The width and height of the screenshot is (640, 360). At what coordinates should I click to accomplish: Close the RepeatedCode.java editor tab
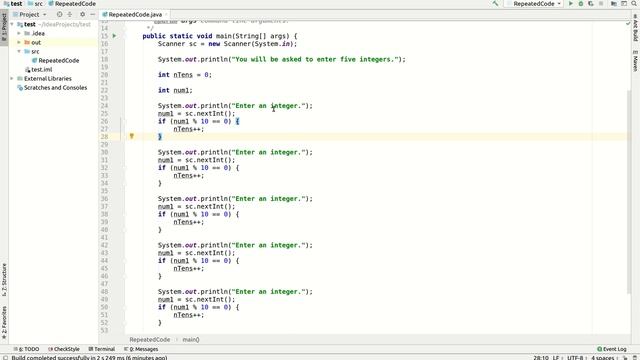[166, 15]
